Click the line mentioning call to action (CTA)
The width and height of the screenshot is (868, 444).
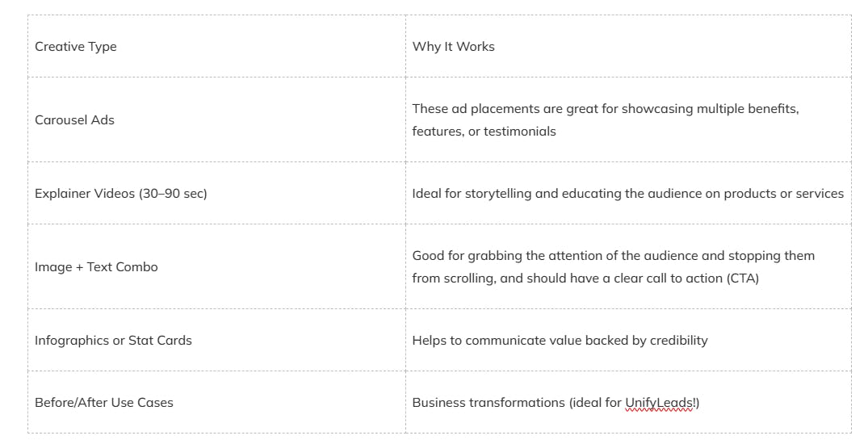coord(585,278)
